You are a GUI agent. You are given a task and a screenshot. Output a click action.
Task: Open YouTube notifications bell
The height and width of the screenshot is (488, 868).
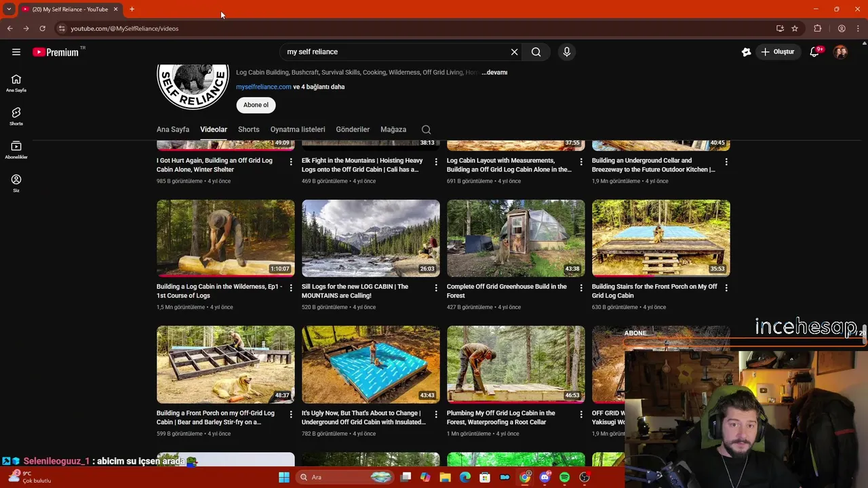pos(815,52)
